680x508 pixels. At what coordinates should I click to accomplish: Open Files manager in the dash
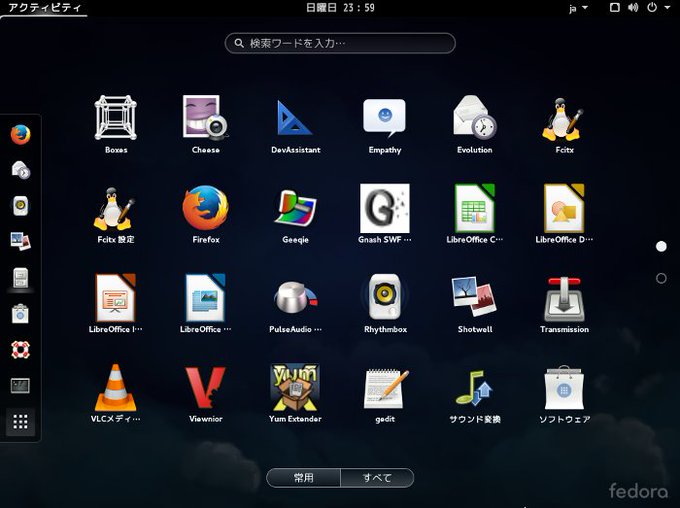pyautogui.click(x=20, y=278)
